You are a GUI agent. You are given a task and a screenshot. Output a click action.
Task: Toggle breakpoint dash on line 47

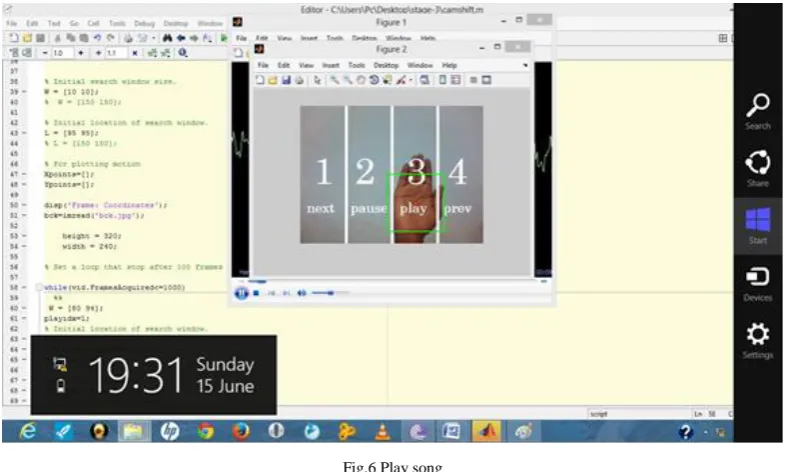click(x=24, y=174)
